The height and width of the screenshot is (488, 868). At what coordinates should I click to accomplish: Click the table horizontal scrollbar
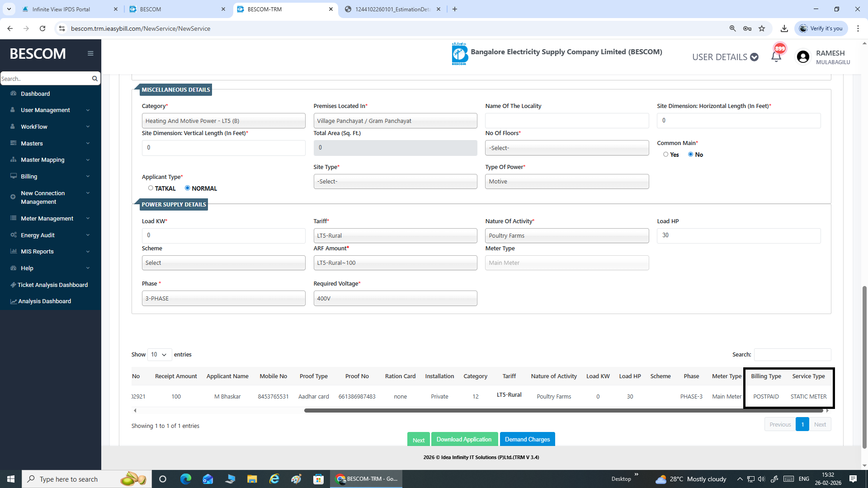(x=563, y=411)
